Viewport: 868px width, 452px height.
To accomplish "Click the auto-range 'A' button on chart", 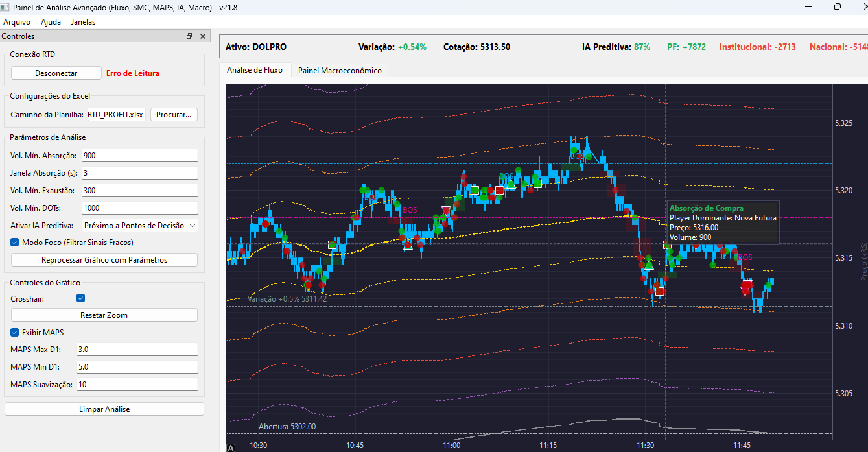I will (231, 447).
